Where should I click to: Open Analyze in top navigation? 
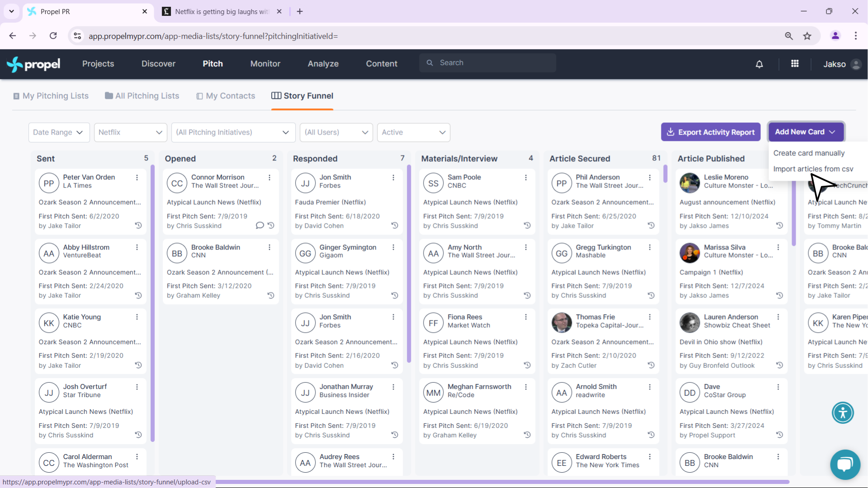pos(323,64)
